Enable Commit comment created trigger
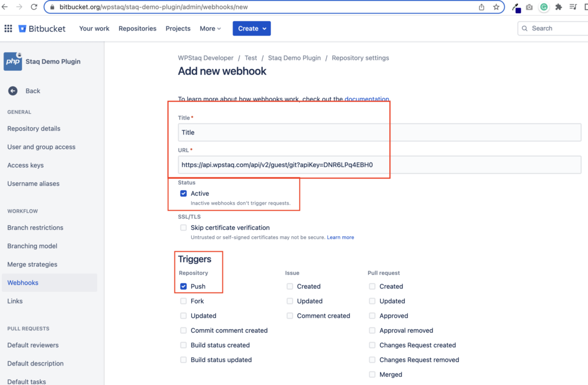588x385 pixels. pyautogui.click(x=183, y=330)
